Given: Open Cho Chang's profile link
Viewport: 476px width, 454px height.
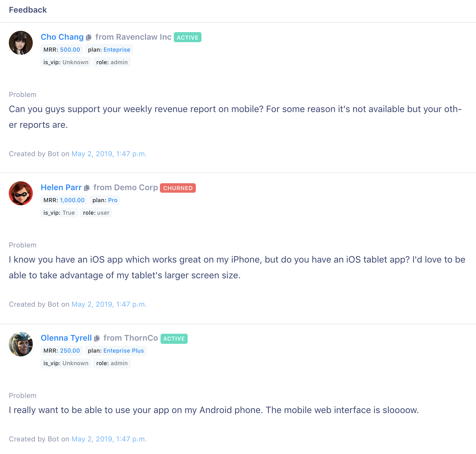Looking at the screenshot, I should pos(62,37).
